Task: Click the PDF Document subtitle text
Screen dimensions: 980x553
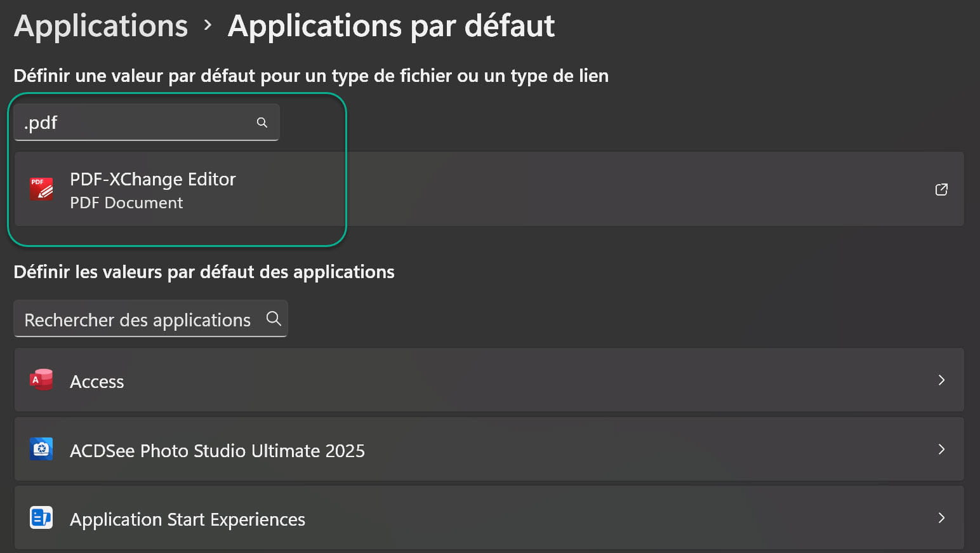Action: (126, 203)
